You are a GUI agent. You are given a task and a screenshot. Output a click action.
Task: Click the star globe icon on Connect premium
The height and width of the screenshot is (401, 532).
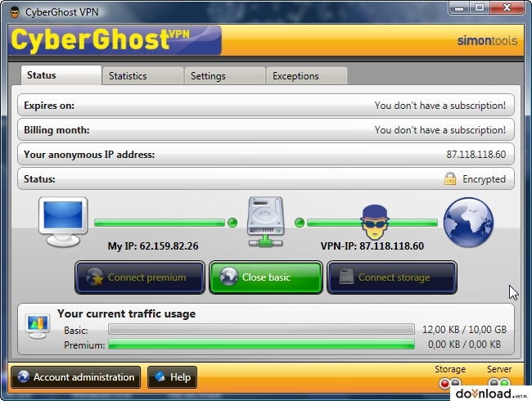pos(94,277)
